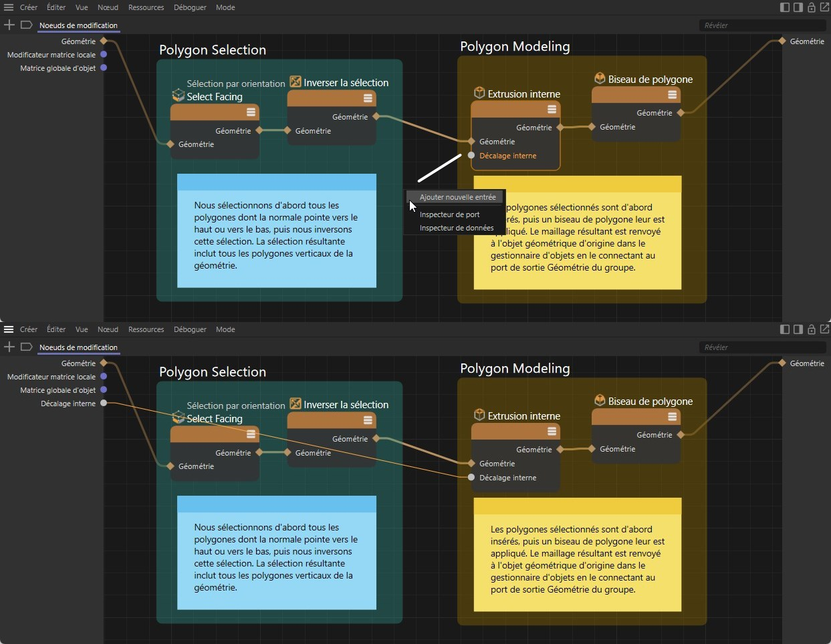Click Select Facing node icon in top editor
Image resolution: width=831 pixels, height=644 pixels.
point(178,96)
